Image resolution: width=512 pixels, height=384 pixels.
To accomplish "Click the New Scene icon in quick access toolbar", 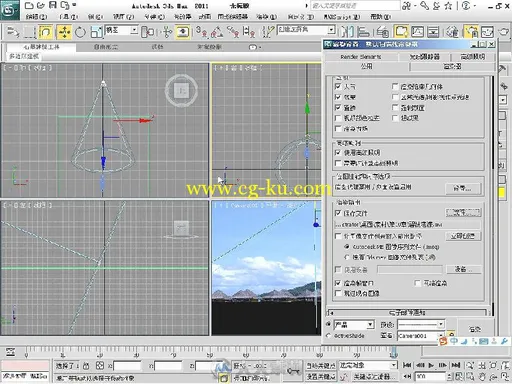I will click(x=29, y=5).
